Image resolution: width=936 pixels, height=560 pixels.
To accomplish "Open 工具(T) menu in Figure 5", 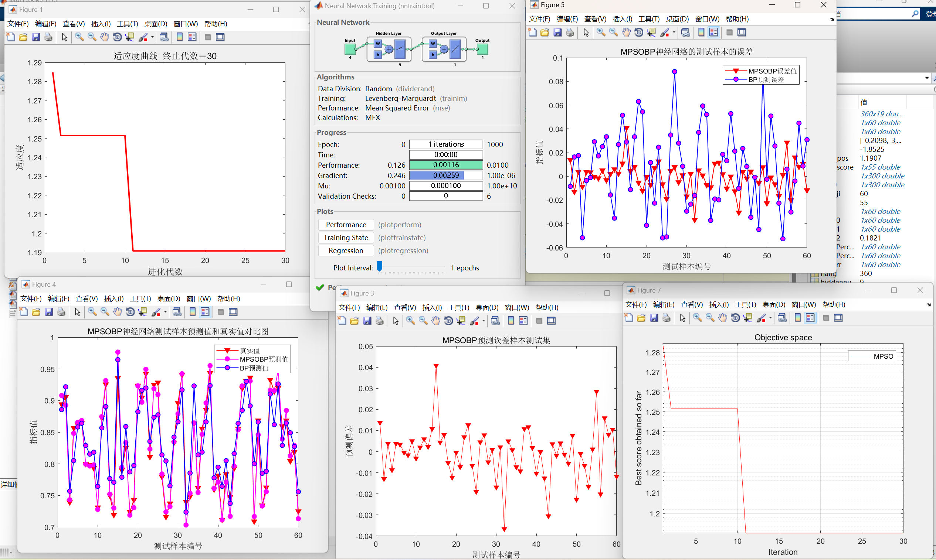I will tap(648, 19).
